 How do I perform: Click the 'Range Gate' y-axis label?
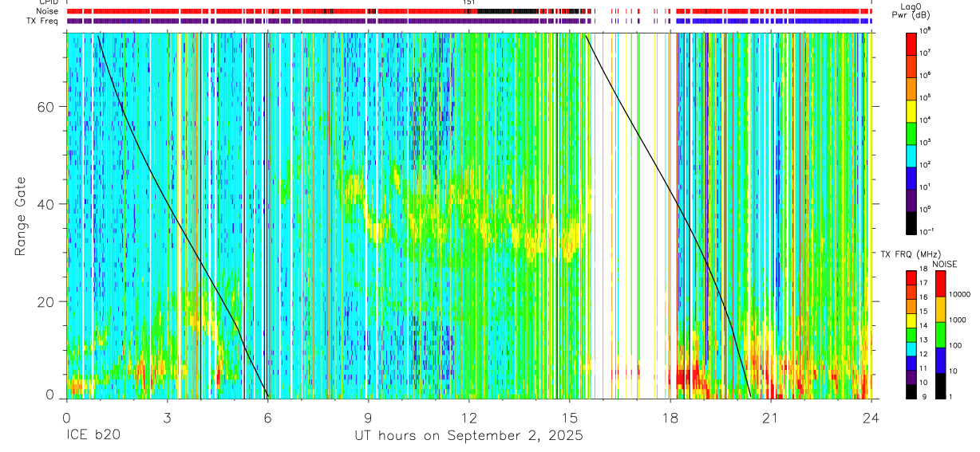tap(21, 217)
